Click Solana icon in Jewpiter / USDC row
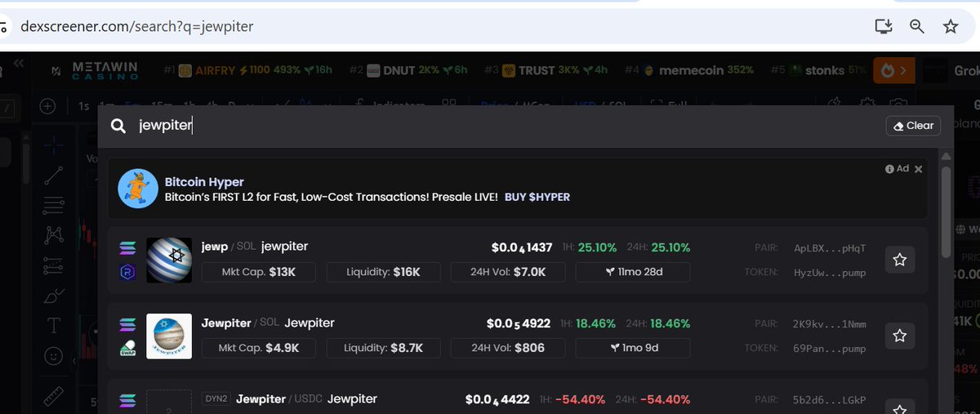This screenshot has width=980, height=414. click(x=127, y=400)
